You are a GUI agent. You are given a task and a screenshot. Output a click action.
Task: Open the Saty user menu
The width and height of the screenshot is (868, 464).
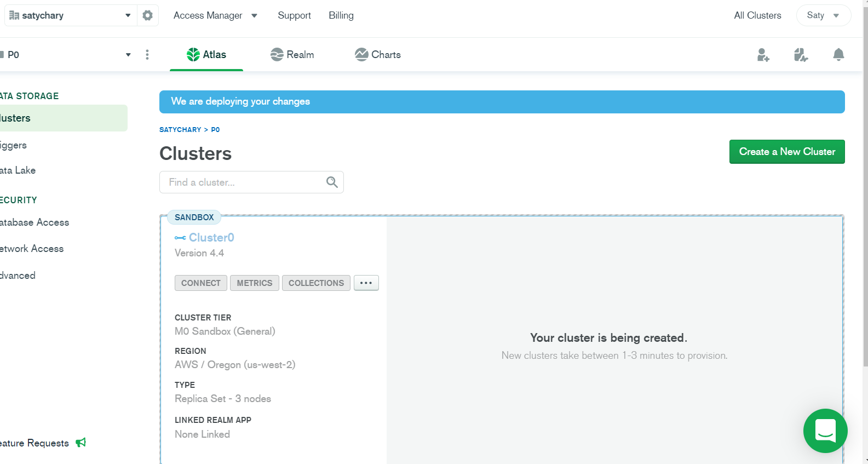pos(823,15)
